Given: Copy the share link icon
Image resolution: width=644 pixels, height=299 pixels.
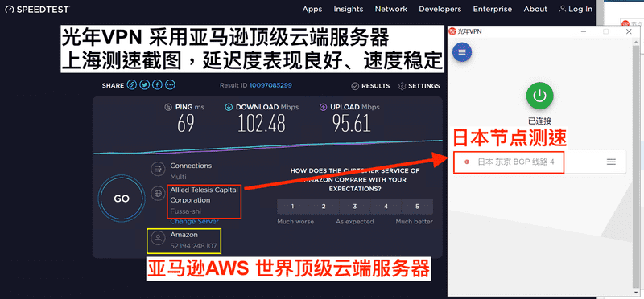Looking at the screenshot, I should (131, 85).
